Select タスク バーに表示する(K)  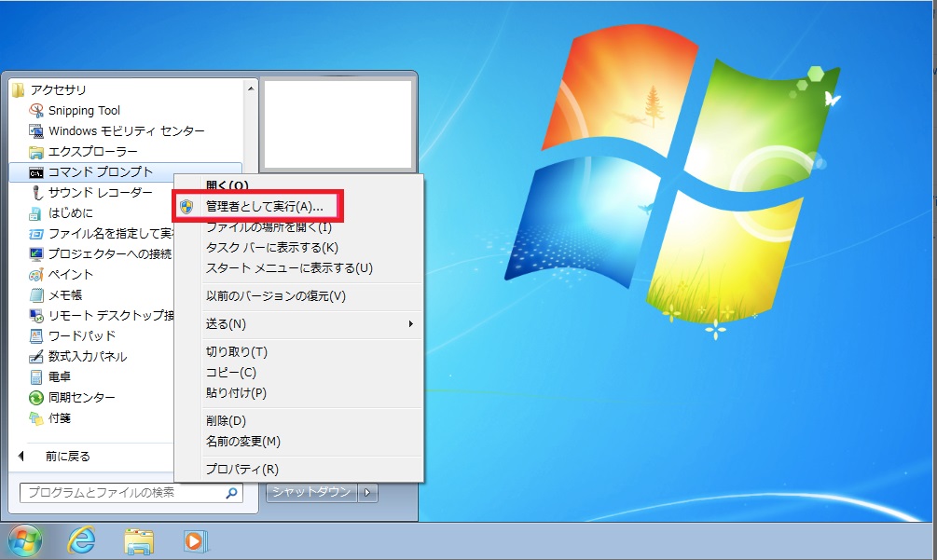point(272,248)
